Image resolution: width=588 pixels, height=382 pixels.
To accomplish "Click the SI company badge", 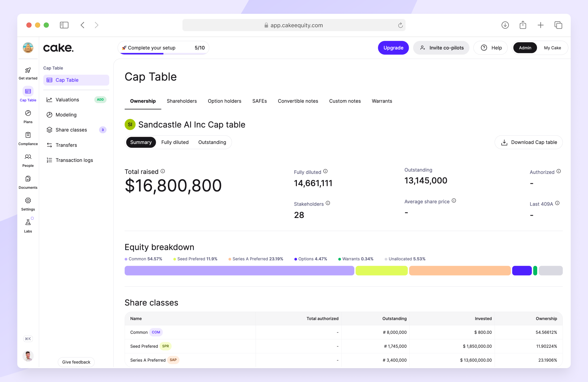I will [x=130, y=124].
